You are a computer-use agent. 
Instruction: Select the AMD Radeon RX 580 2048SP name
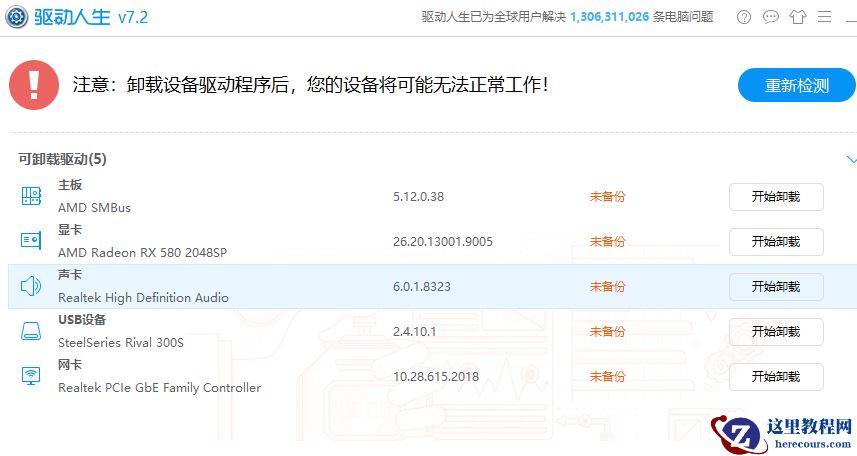(x=143, y=253)
